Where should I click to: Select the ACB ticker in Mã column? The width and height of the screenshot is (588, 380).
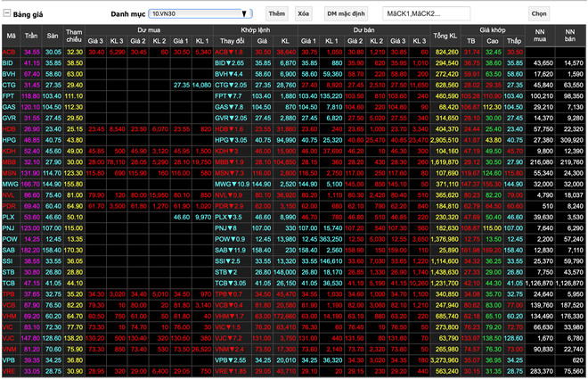10,53
